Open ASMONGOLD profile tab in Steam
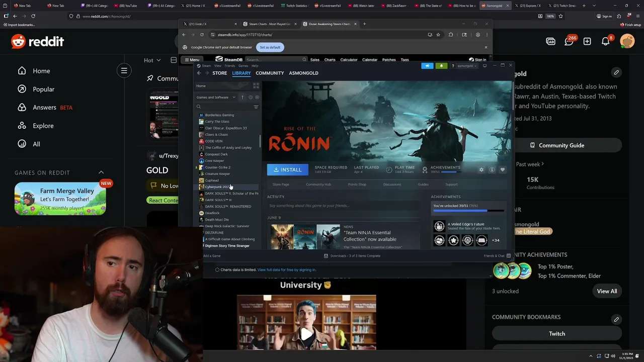 303,73
